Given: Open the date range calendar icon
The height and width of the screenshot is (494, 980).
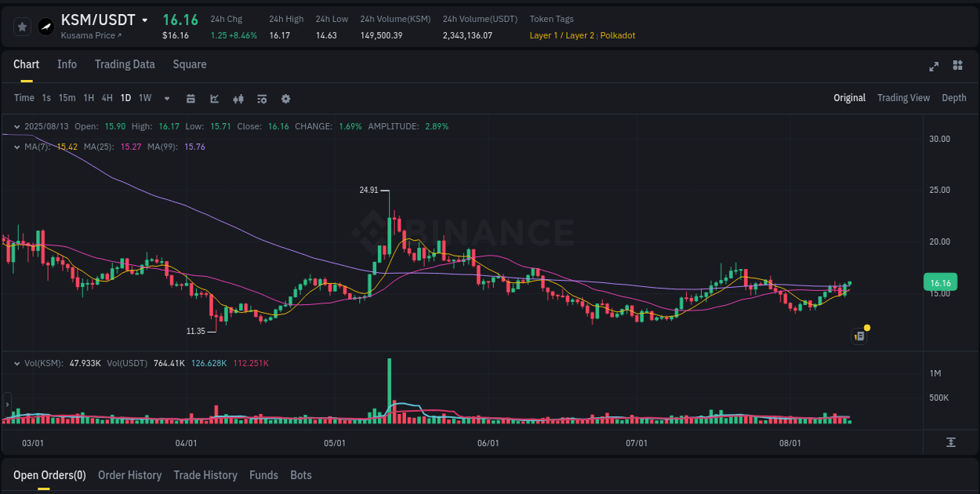Looking at the screenshot, I should (x=191, y=99).
